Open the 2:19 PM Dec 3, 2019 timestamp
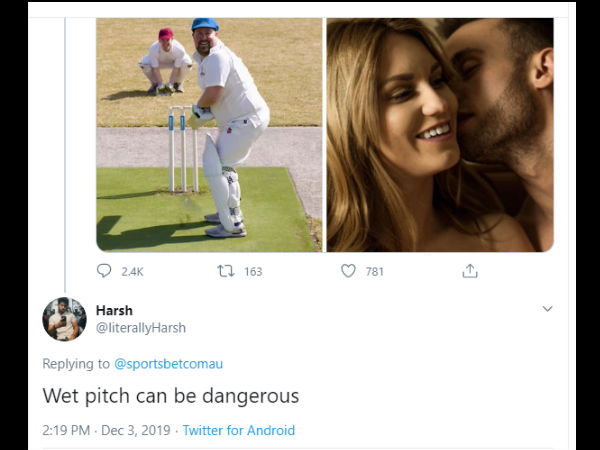Viewport: 600px width, 450px height. 105,430
